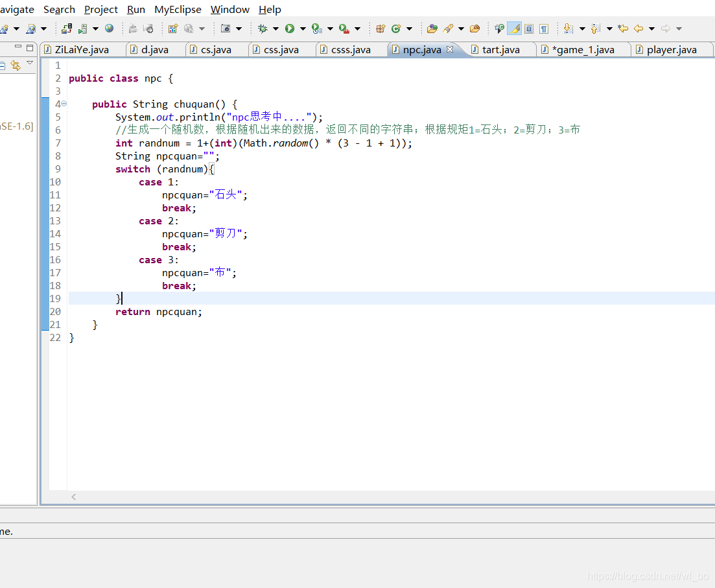
Task: Click the 'switch (randnum){' code line
Action: point(165,169)
